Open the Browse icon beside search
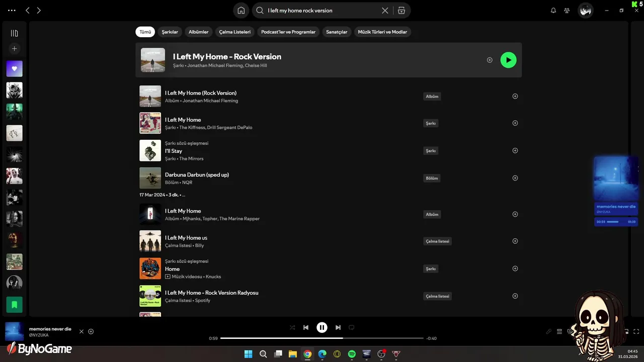The image size is (644, 362). [401, 10]
